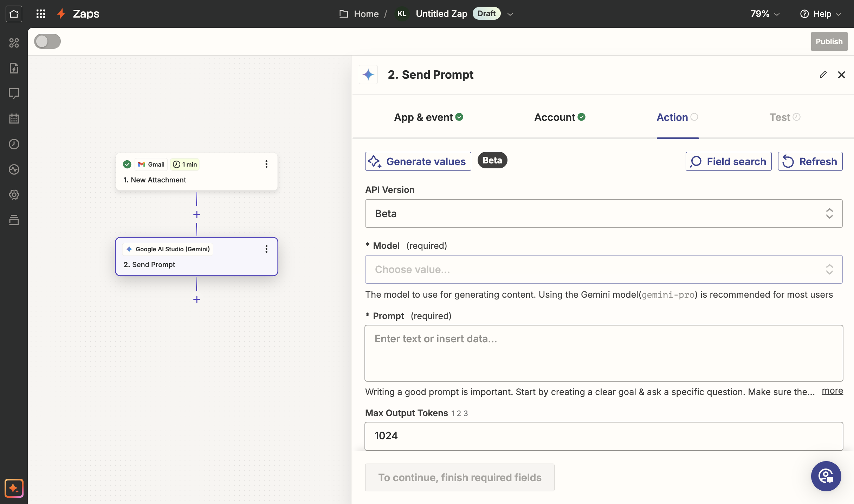Toggle the Zap on/off switch
Image resolution: width=854 pixels, height=504 pixels.
pos(47,41)
